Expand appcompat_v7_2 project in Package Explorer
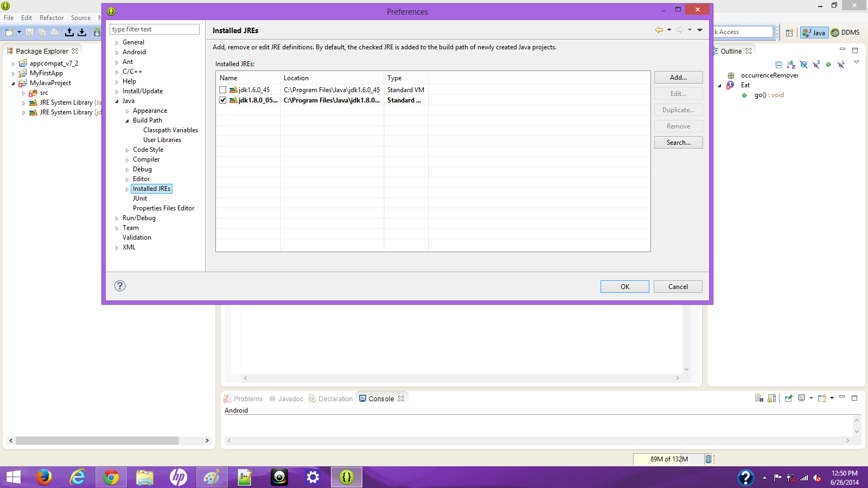The image size is (868, 488). point(13,64)
